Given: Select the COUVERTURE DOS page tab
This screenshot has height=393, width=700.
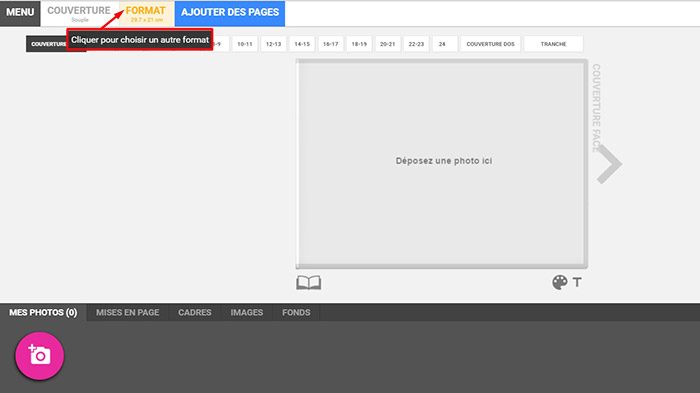Looking at the screenshot, I should coord(490,44).
